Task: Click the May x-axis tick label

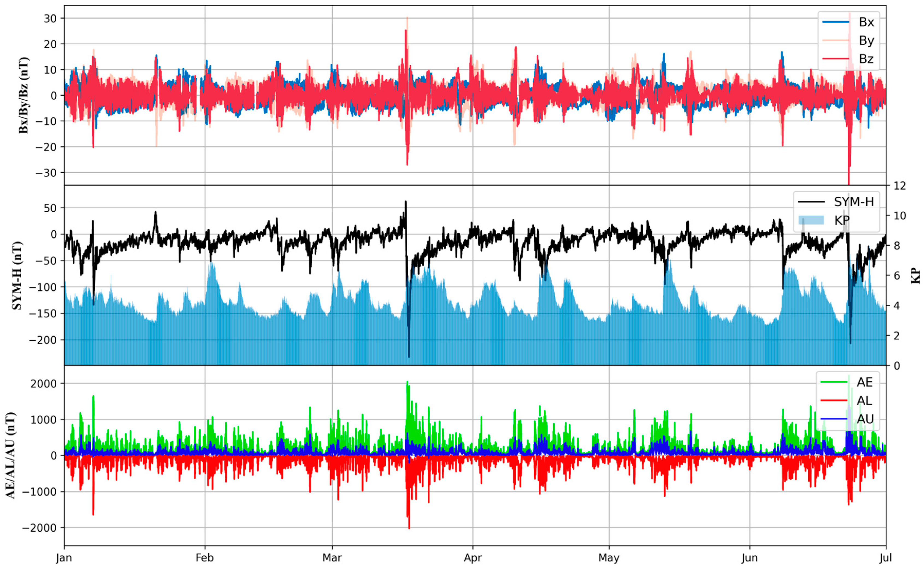Action: (609, 558)
